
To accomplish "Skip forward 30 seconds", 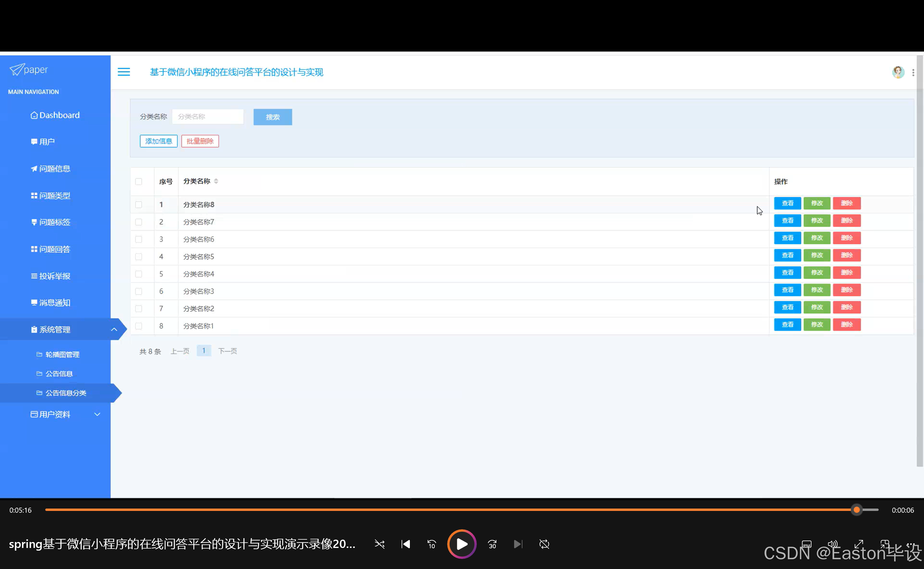I will [492, 544].
